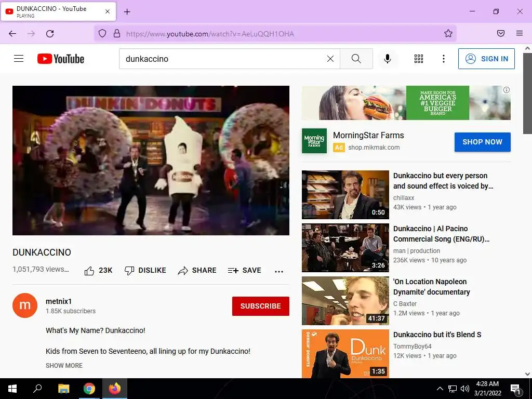
Task: Open the metnix1 channel avatar
Action: (x=25, y=305)
